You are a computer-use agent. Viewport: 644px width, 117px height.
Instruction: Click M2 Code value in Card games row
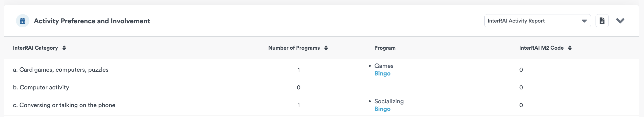521,70
